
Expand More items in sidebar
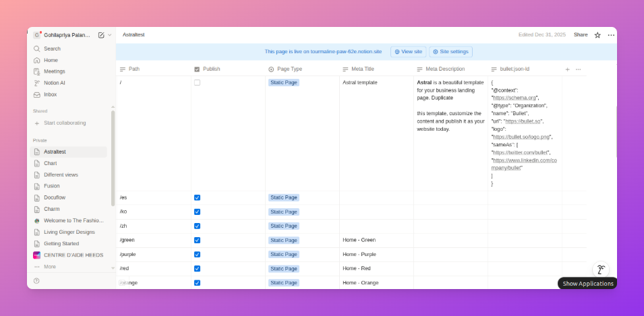[x=49, y=267]
